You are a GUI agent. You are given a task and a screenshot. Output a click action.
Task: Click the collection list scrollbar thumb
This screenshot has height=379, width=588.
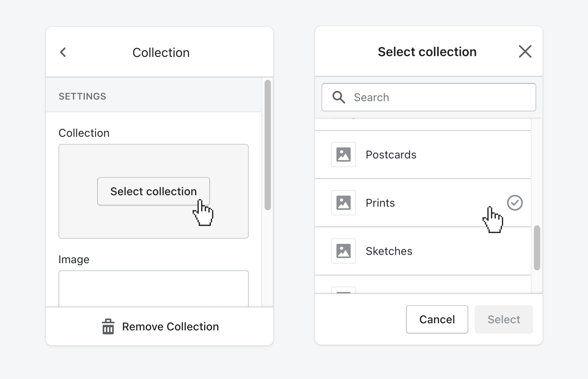(x=537, y=248)
